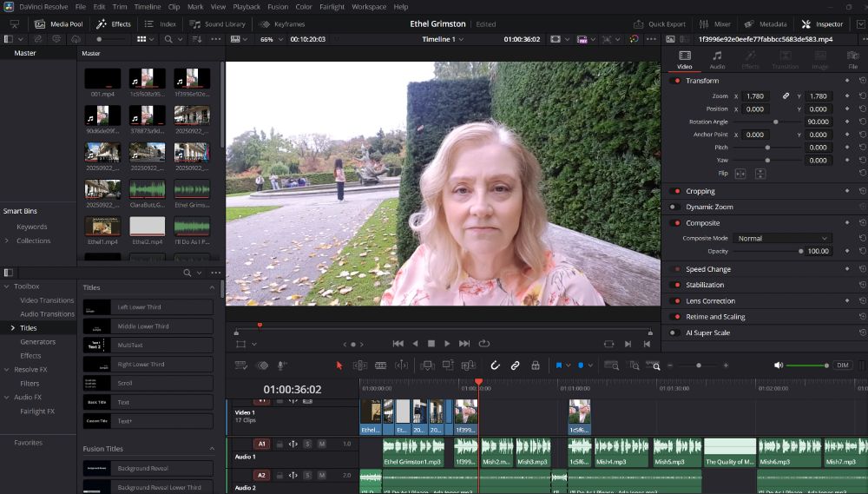Collapse the Resolve FX tree node
Screen dimensions: 868x494
[x=7, y=369]
